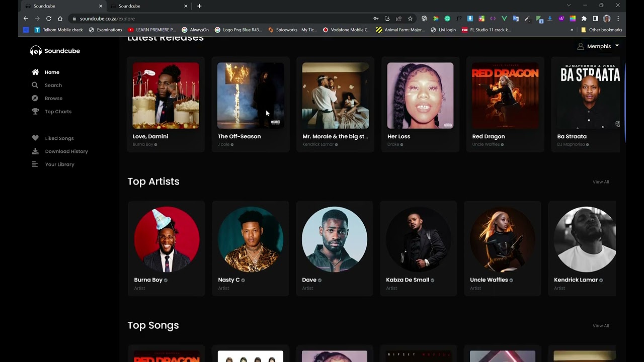Screen dimensions: 644x362
Task: Open the Examinations bookmark
Action: (x=106, y=30)
